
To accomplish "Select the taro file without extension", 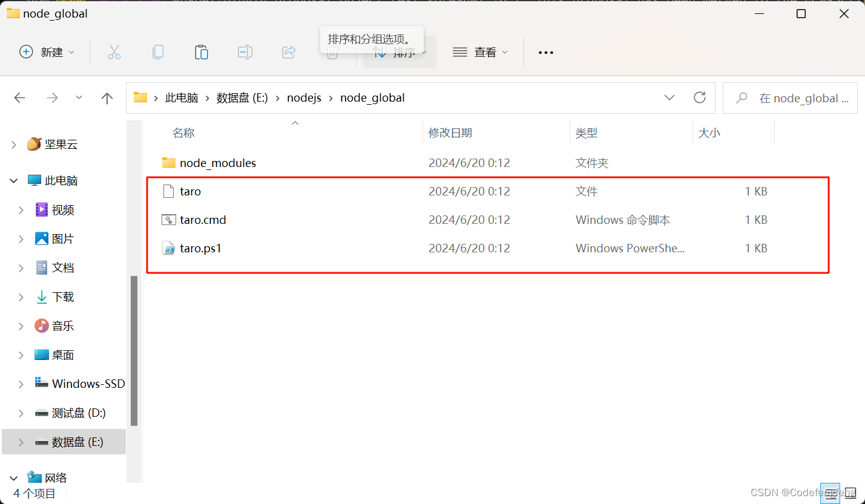I will 190,192.
